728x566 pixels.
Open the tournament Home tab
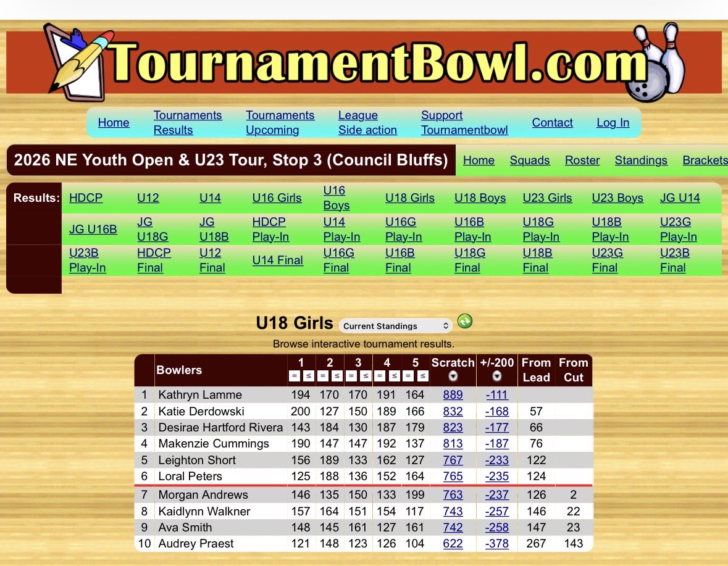point(479,160)
